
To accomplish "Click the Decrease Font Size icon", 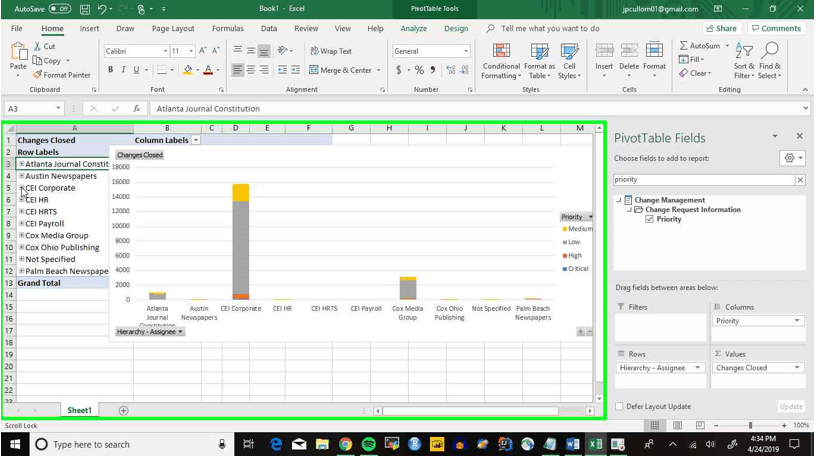I will (216, 50).
